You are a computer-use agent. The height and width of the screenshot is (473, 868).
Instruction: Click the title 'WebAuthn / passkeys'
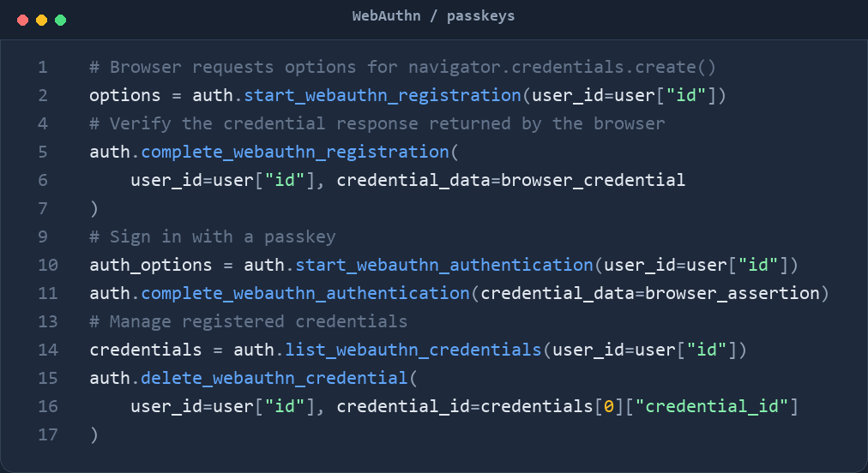[x=433, y=16]
